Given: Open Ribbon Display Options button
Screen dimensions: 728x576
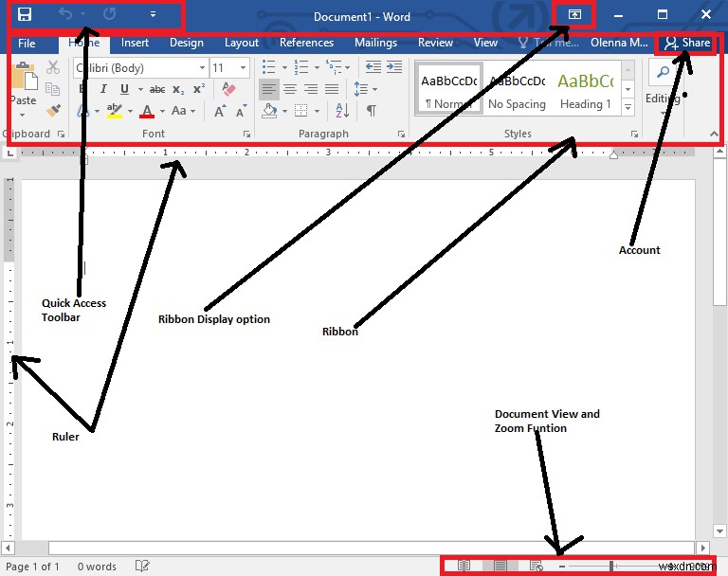Looking at the screenshot, I should click(574, 14).
